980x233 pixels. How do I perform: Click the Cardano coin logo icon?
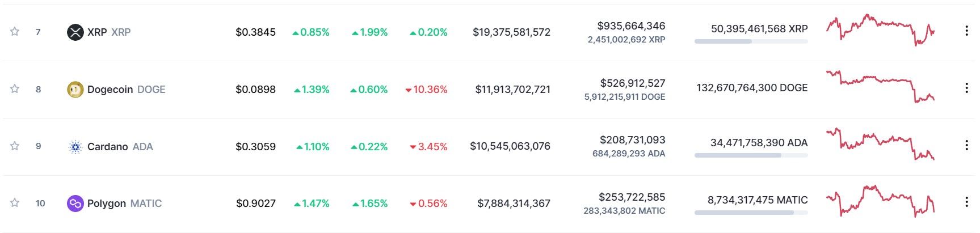75,147
